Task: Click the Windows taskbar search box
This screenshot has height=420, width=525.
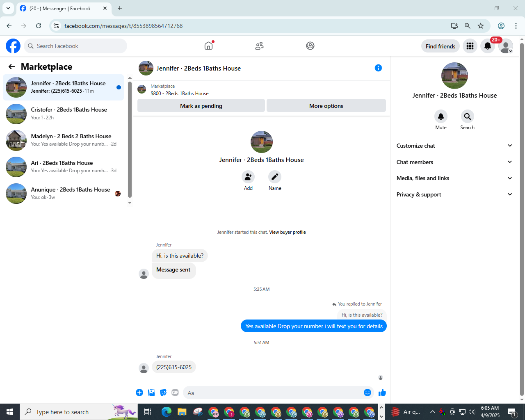Action: point(79,412)
